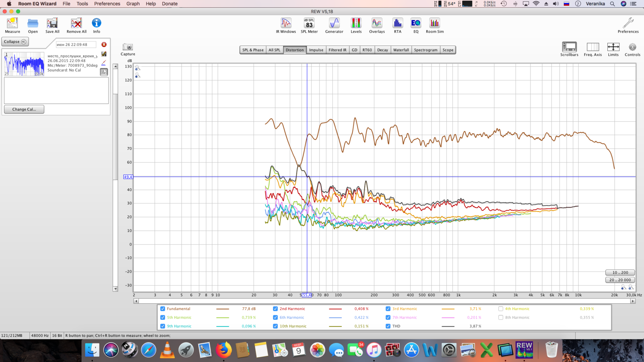
Task: Select the Impulse graph tab
Action: point(316,50)
